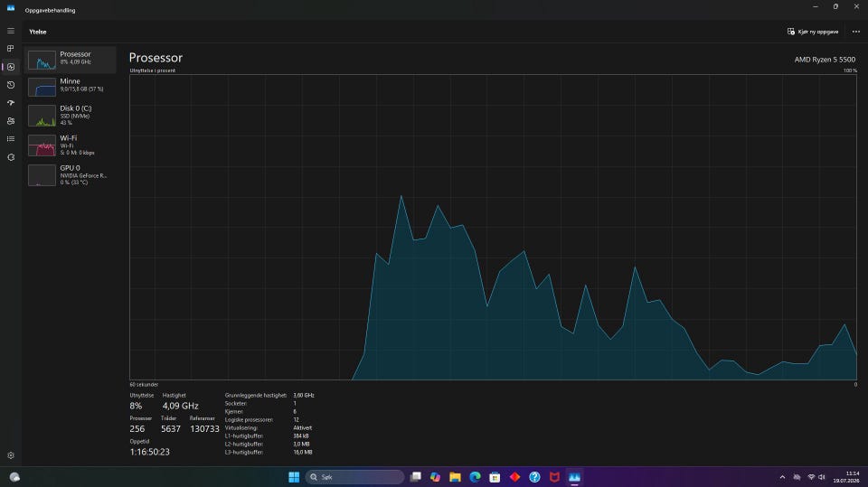Open the three-dots more options menu
868x487 pixels.
point(856,32)
